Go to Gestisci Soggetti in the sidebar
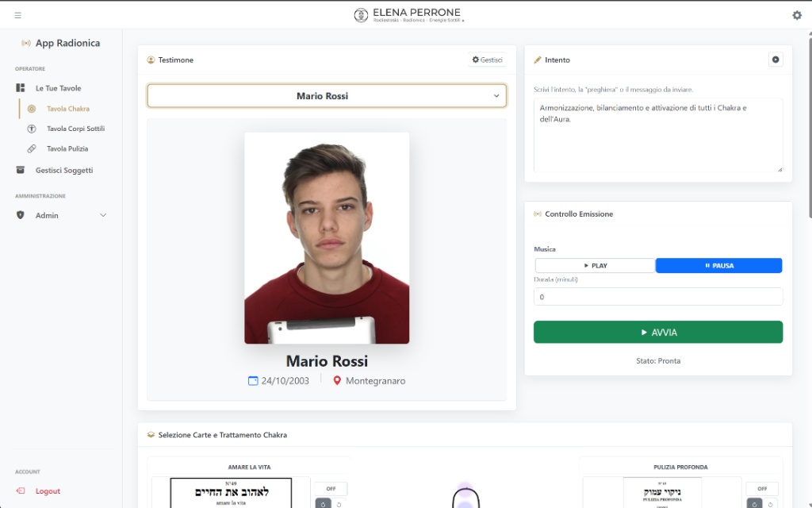 [64, 170]
